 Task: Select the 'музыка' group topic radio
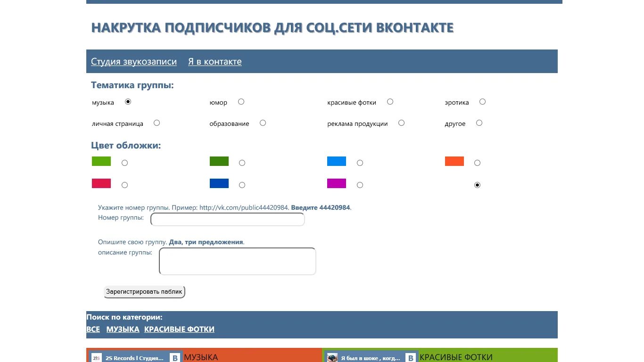[128, 102]
